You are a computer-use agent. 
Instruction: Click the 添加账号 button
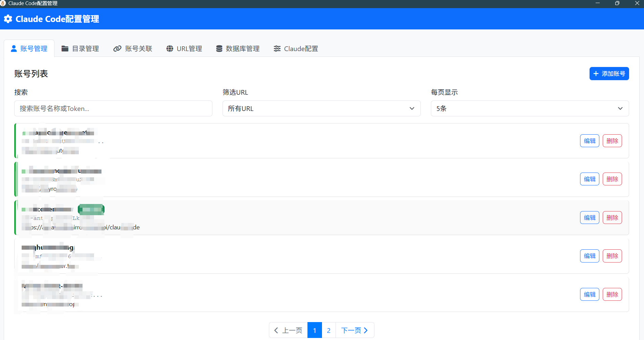(609, 74)
